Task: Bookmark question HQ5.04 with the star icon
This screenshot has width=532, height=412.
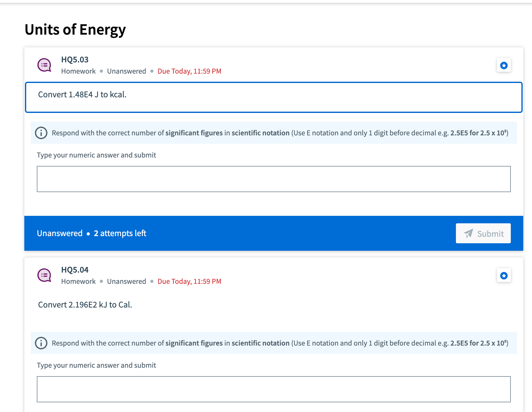Action: (x=504, y=275)
